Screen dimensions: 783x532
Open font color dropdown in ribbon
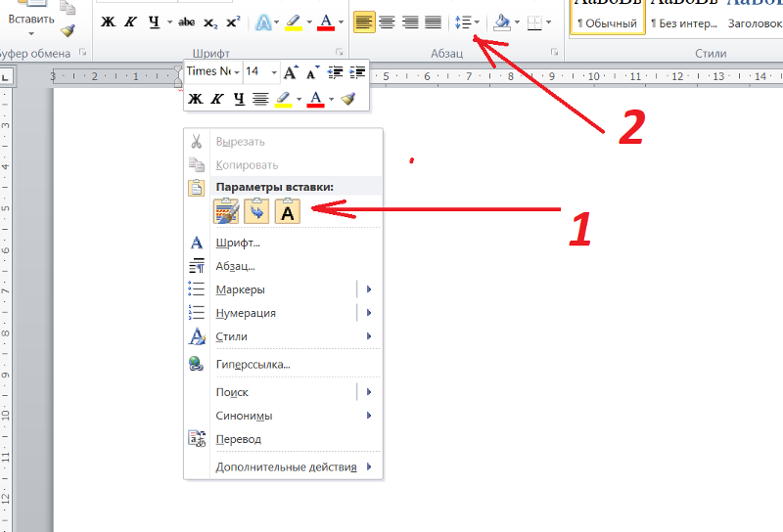click(x=341, y=22)
